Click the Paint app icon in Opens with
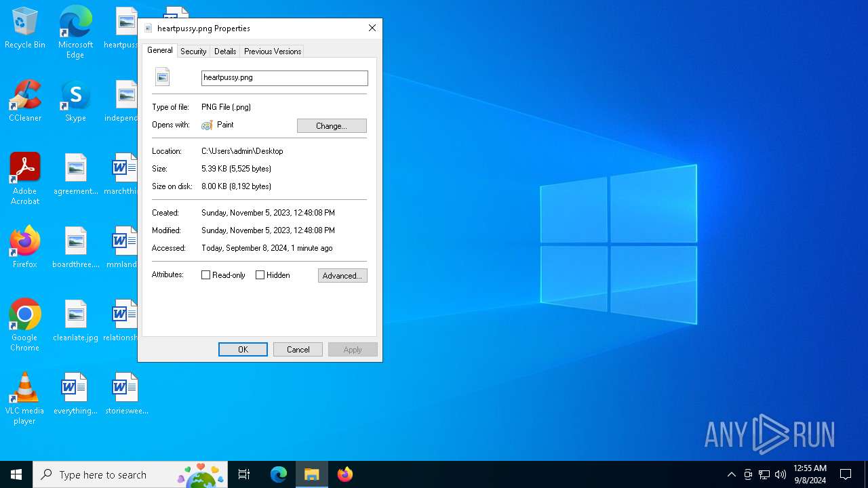This screenshot has width=868, height=488. tap(207, 125)
